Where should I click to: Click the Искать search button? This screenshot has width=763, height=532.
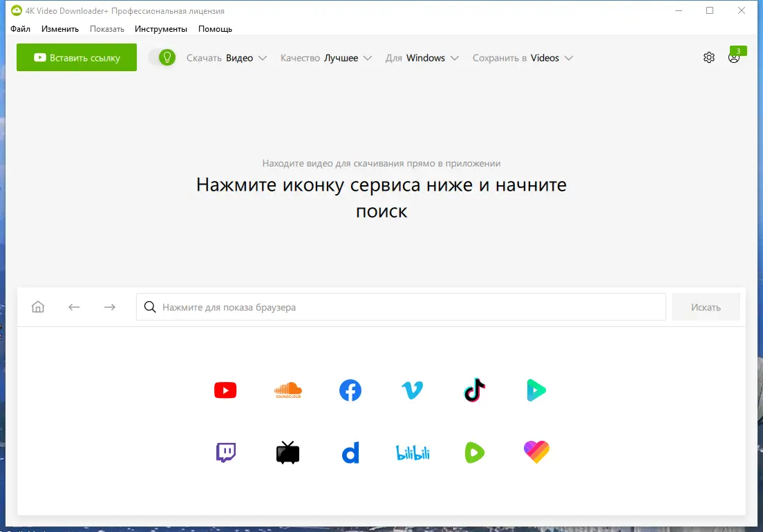click(706, 306)
